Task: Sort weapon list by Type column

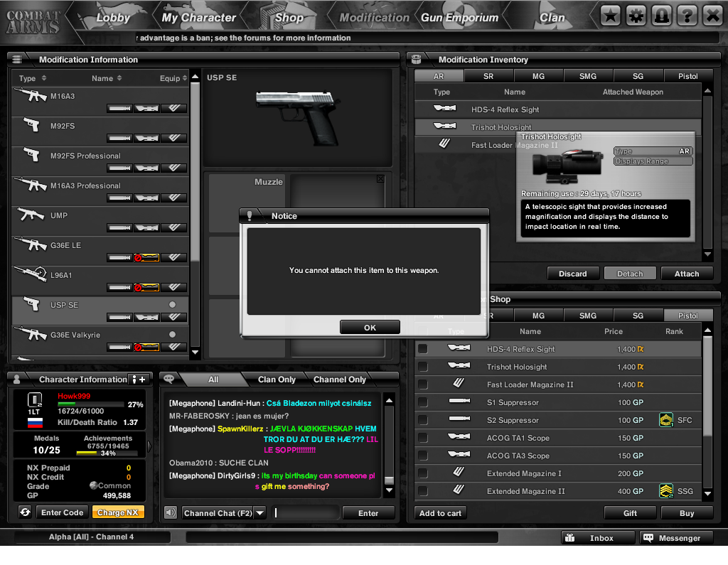Action: click(x=33, y=78)
